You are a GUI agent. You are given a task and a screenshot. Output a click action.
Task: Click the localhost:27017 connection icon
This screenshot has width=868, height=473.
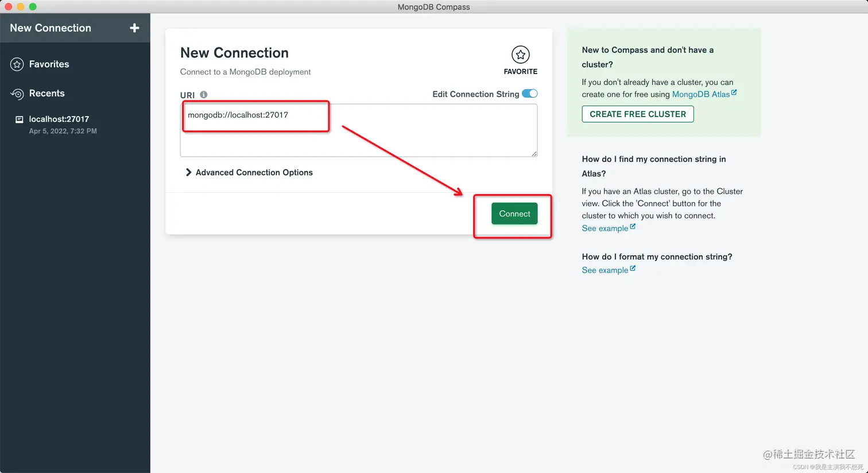pos(19,119)
